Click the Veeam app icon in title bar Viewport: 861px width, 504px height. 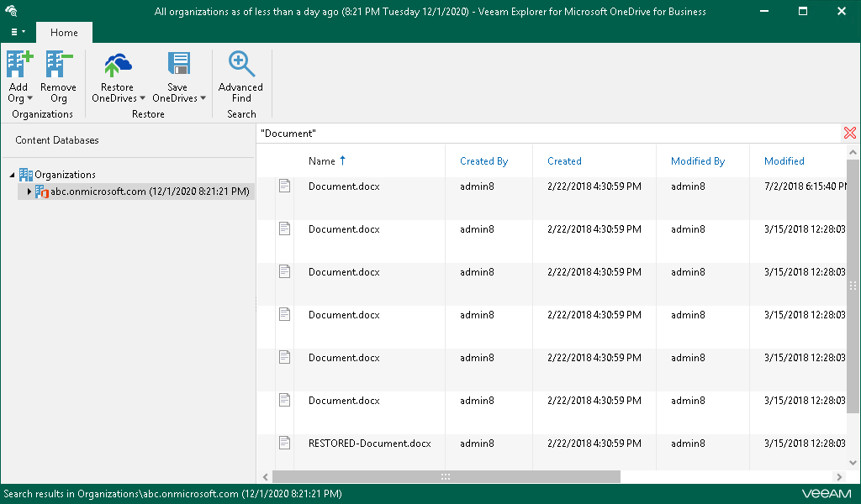[x=11, y=10]
